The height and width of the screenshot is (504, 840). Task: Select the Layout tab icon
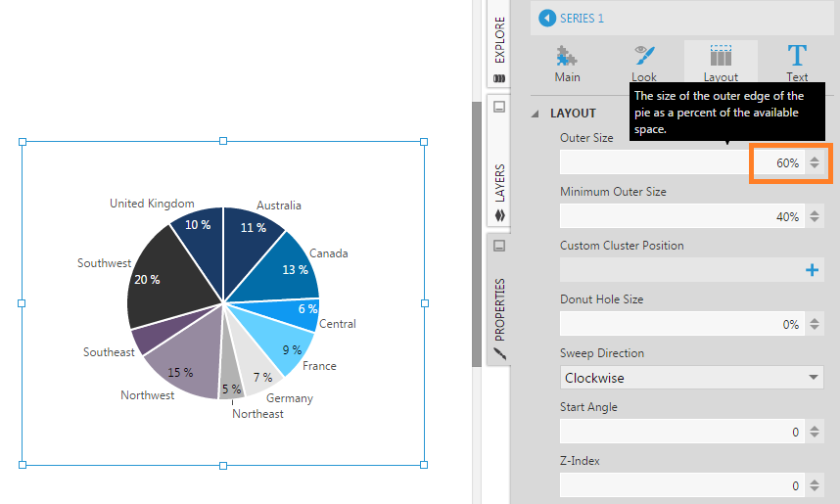(721, 61)
